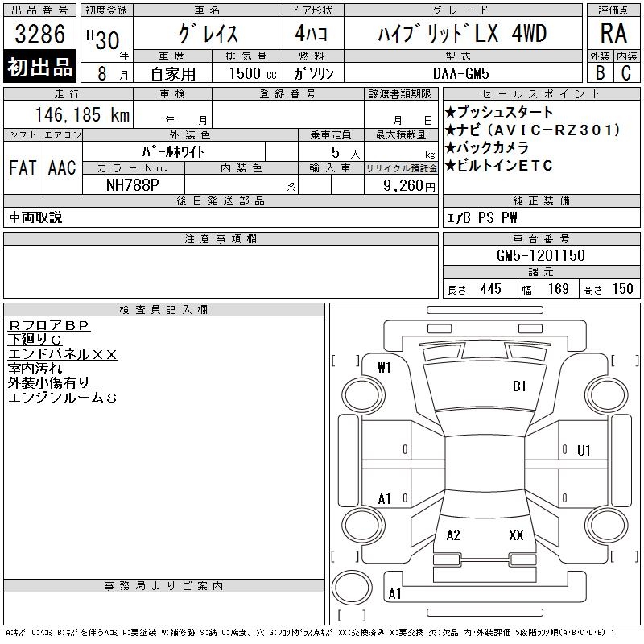Click the U1 dent marker on right door

click(x=584, y=451)
